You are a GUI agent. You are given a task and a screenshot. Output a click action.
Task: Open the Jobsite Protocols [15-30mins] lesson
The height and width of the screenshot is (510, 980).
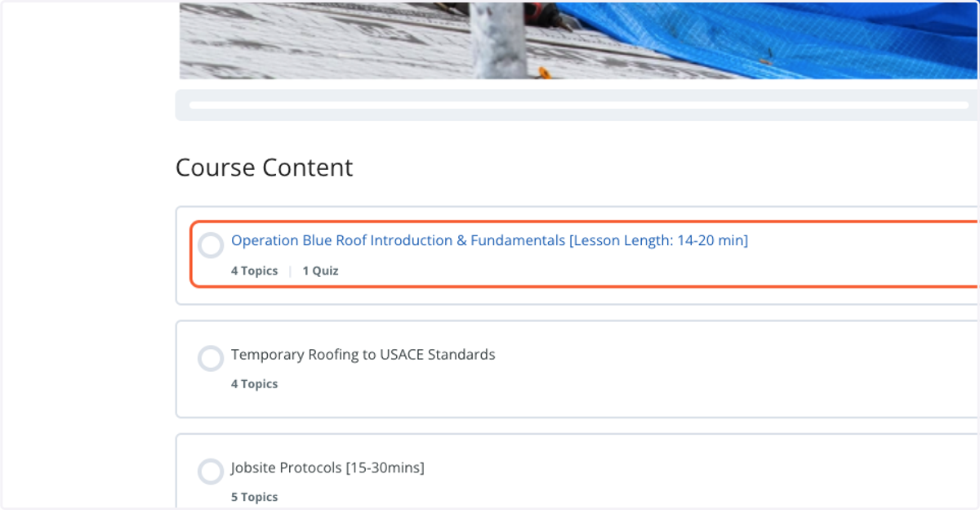pos(327,467)
